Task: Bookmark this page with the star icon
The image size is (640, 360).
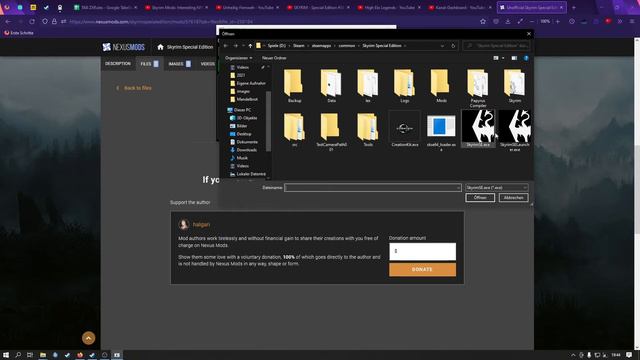Action: (483, 21)
